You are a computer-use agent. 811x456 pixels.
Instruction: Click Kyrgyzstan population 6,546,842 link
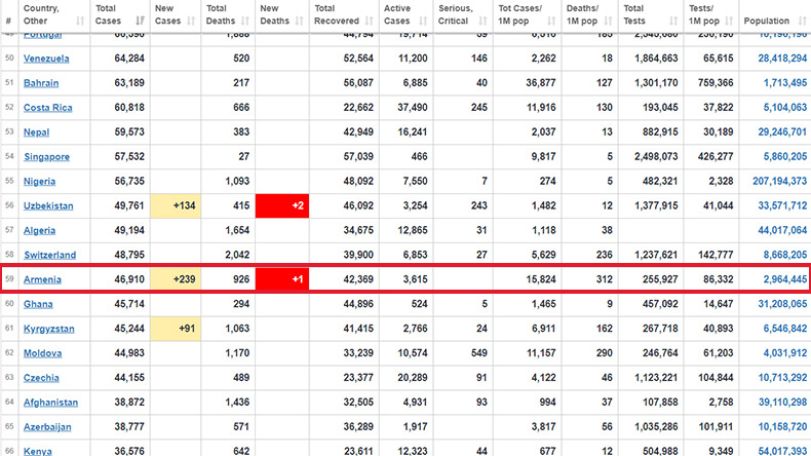tap(785, 328)
